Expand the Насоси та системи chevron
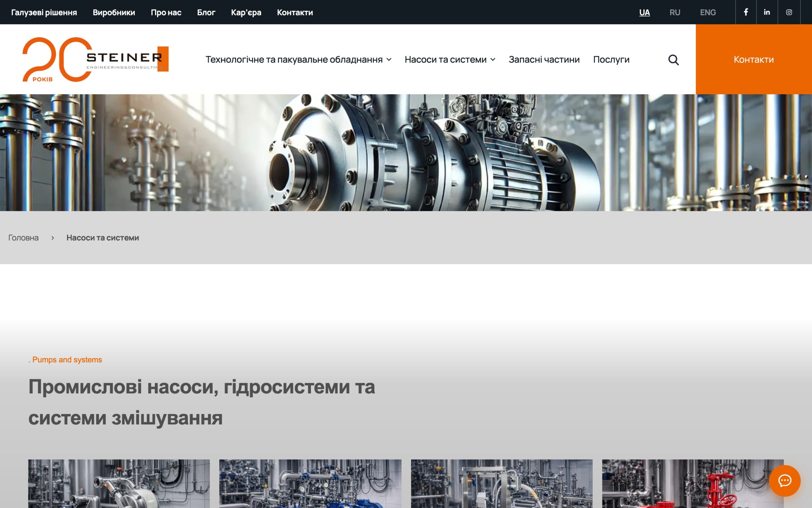The image size is (812, 508). (493, 59)
